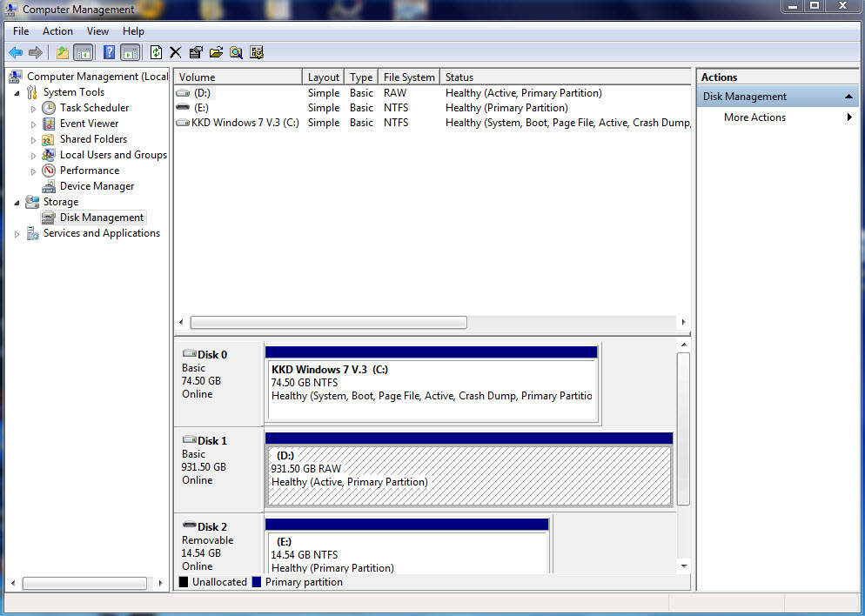Click the Device Manager icon
This screenshot has height=616, width=865.
point(49,186)
